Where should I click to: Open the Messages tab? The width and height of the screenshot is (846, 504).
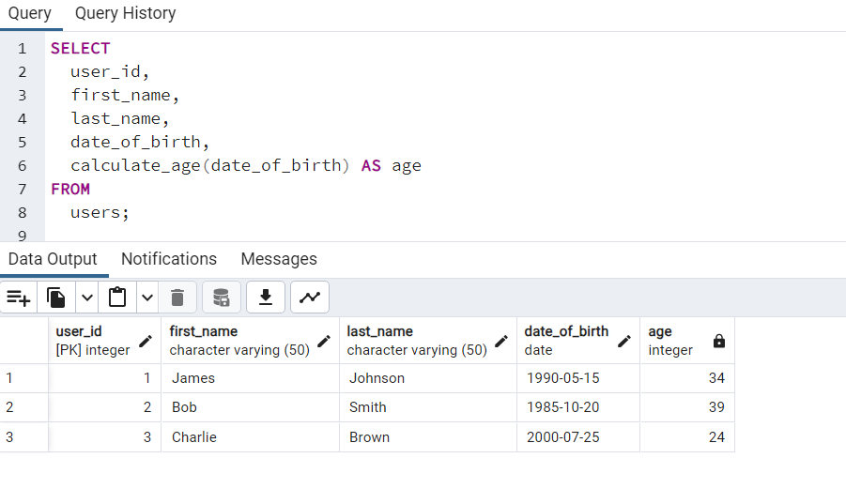[x=279, y=259]
